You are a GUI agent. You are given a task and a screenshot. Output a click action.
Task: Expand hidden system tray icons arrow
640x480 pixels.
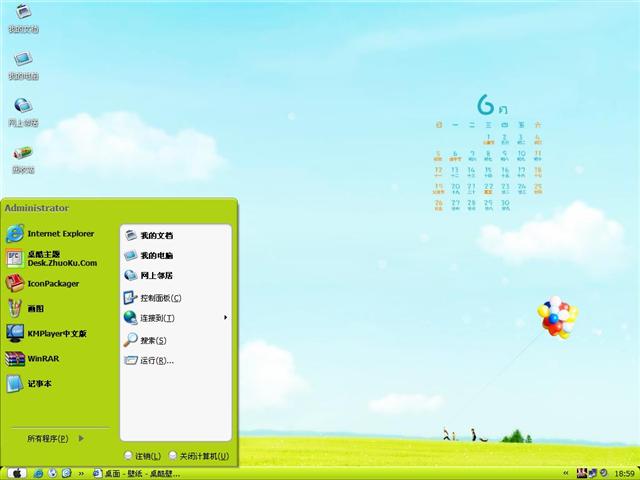pyautogui.click(x=566, y=473)
